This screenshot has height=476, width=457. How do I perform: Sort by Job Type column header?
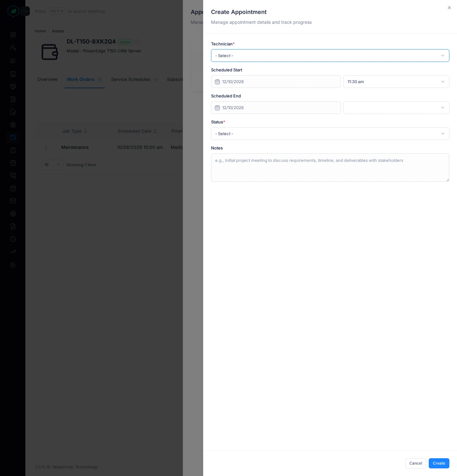click(x=75, y=131)
